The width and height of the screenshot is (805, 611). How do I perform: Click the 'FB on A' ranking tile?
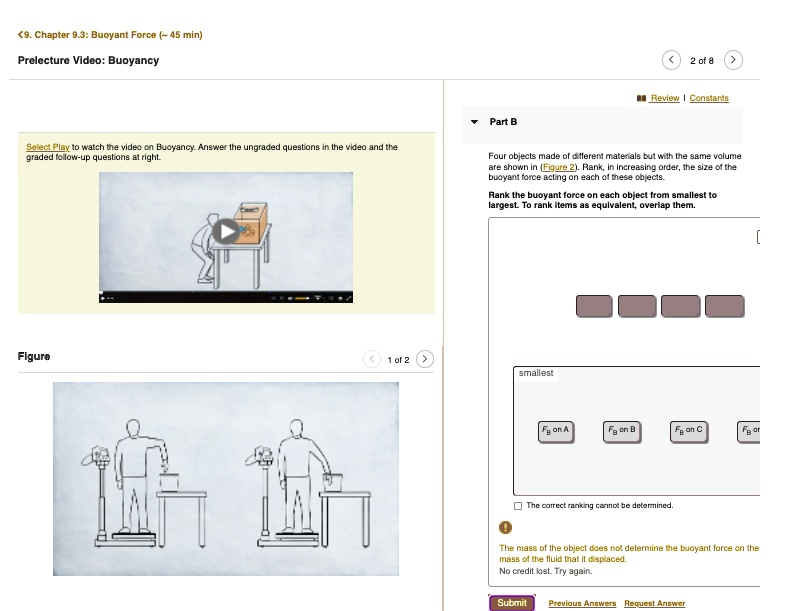(554, 431)
